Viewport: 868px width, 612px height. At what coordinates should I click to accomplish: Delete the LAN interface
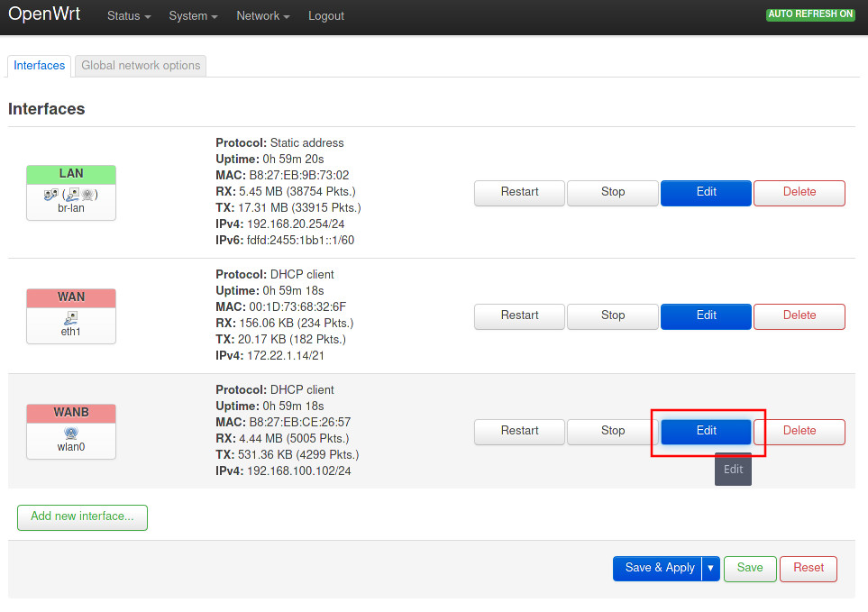click(799, 193)
